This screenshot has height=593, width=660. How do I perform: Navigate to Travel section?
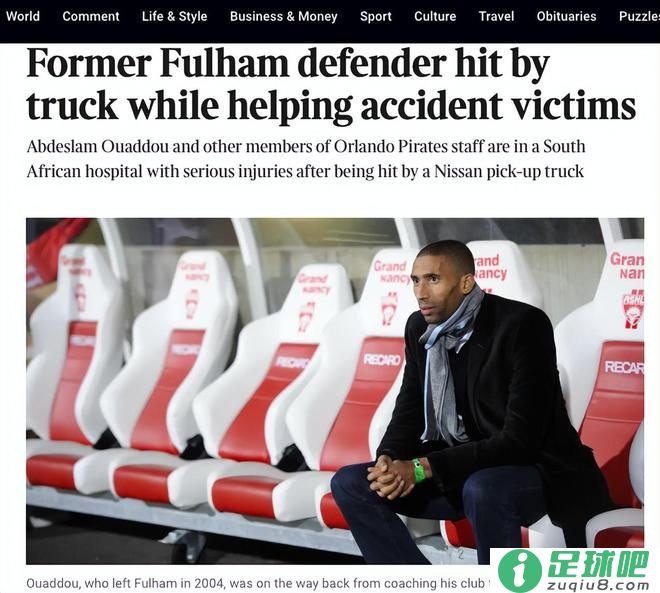point(496,16)
